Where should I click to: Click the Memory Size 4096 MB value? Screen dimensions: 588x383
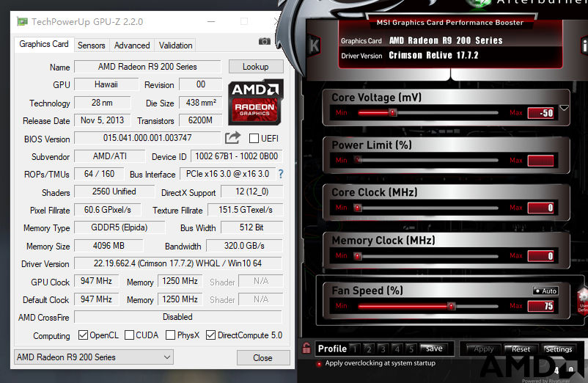pyautogui.click(x=109, y=246)
